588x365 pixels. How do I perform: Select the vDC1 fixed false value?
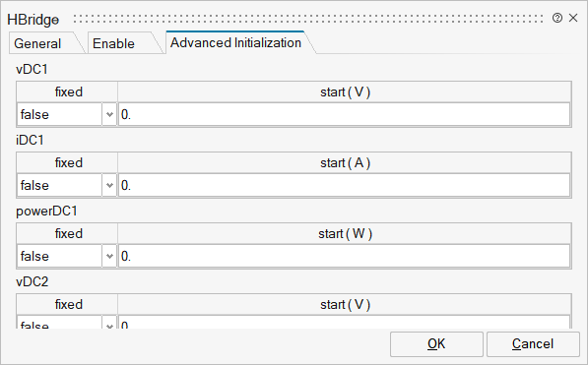pyautogui.click(x=60, y=114)
